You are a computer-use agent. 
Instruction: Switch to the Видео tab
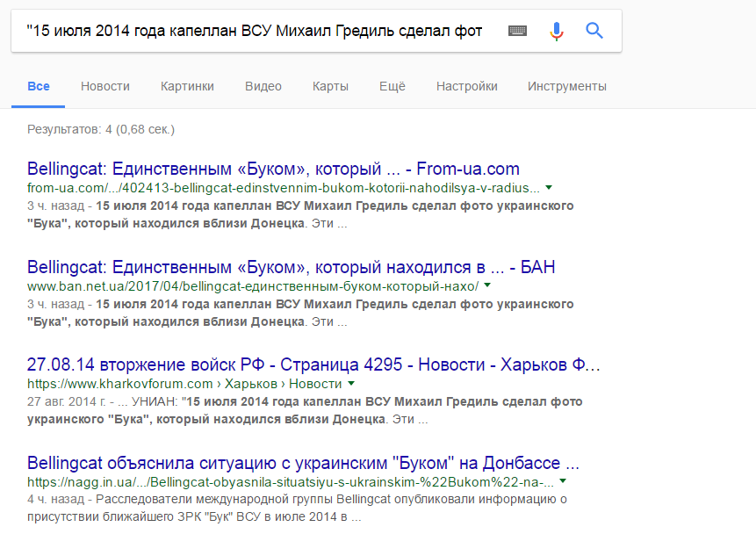click(263, 86)
